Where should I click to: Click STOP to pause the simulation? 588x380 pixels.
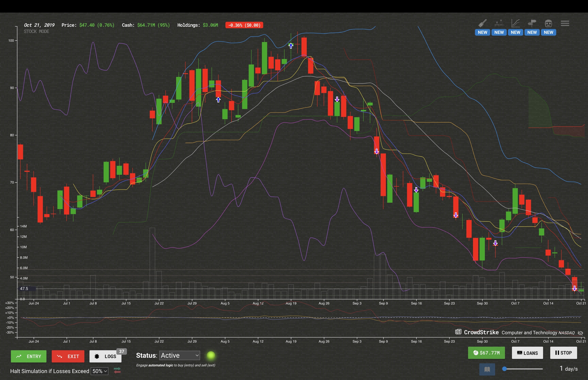pyautogui.click(x=563, y=353)
